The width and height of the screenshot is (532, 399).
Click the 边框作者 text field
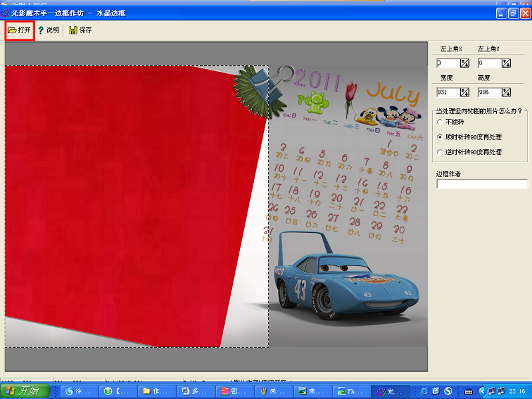click(x=482, y=184)
